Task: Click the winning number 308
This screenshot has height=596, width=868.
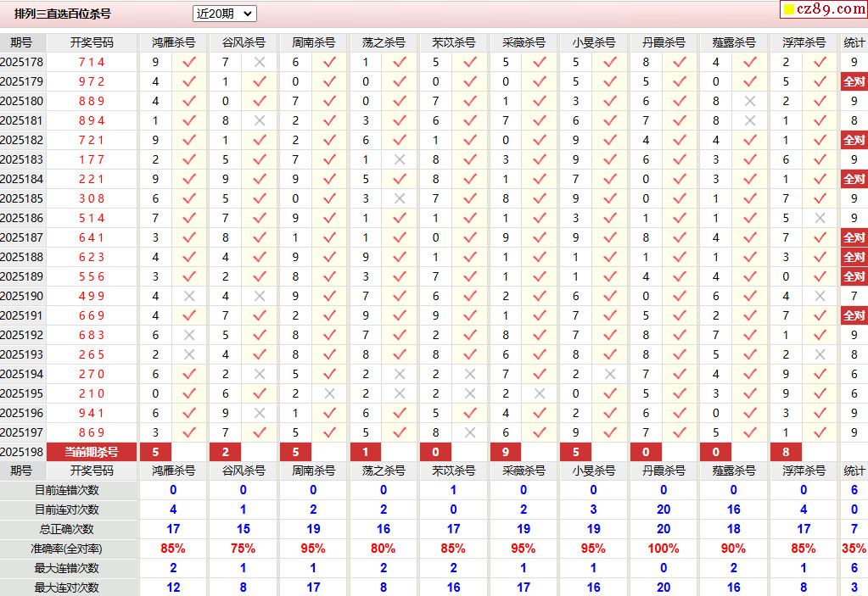Action: pyautogui.click(x=92, y=198)
